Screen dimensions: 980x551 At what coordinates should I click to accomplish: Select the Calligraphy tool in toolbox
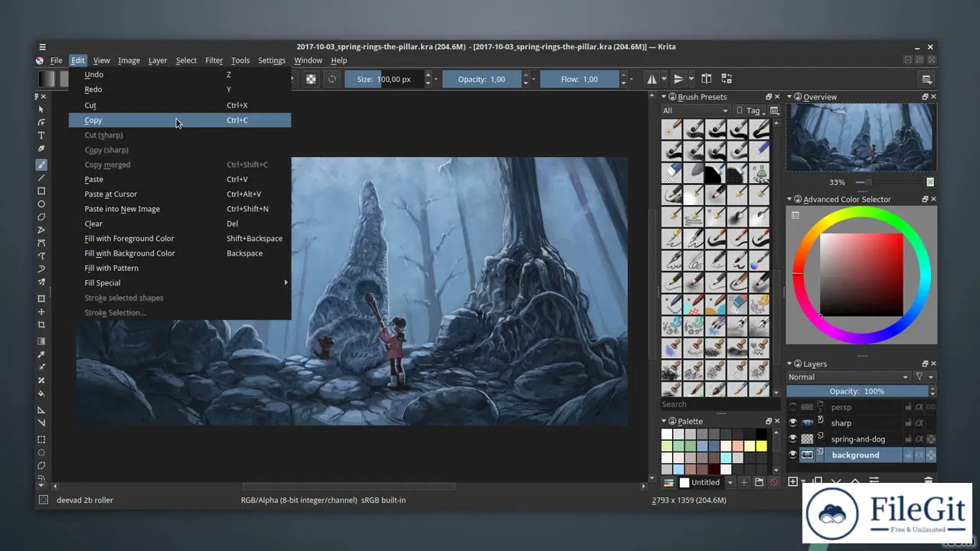(41, 148)
